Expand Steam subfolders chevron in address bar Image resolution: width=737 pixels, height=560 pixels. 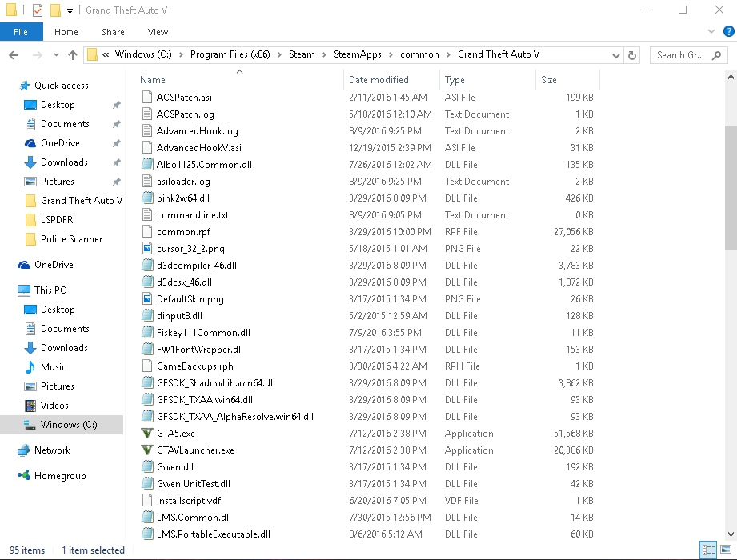[x=324, y=55]
